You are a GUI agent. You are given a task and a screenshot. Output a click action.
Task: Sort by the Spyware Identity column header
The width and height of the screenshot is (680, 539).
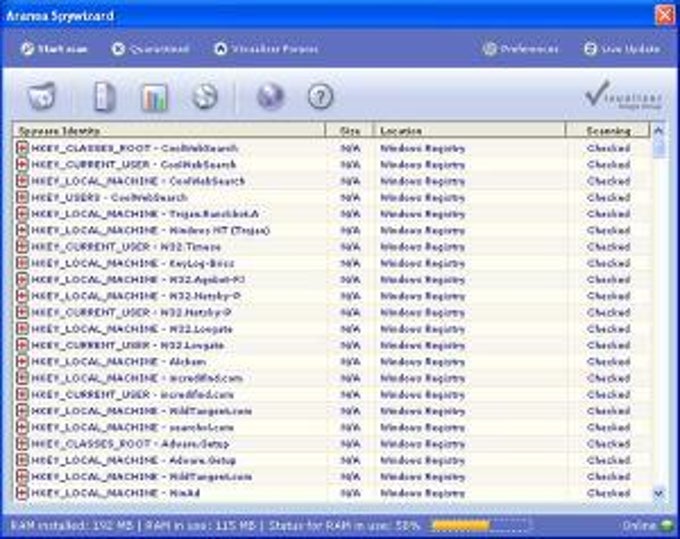pyautogui.click(x=169, y=131)
